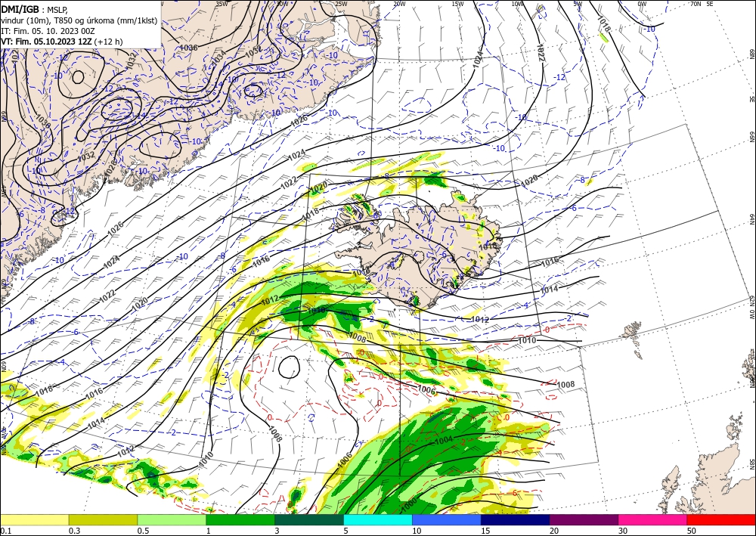Click the '20W' longitude label
This screenshot has width=756, height=536.
tap(398, 4)
